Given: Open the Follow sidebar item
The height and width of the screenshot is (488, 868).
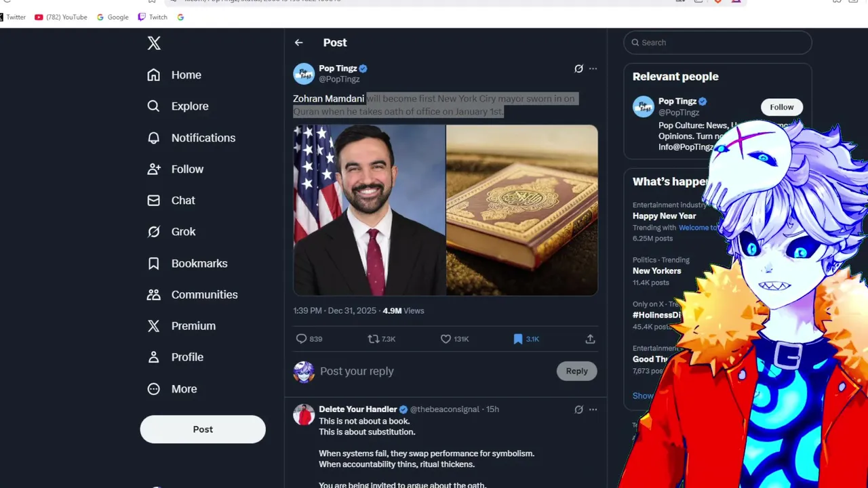Looking at the screenshot, I should click(175, 169).
